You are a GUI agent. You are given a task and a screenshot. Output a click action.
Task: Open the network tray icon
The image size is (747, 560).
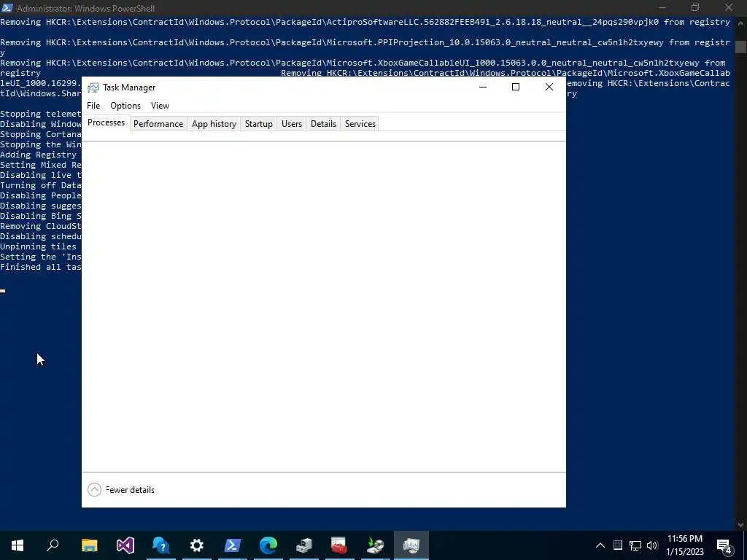pos(635,545)
